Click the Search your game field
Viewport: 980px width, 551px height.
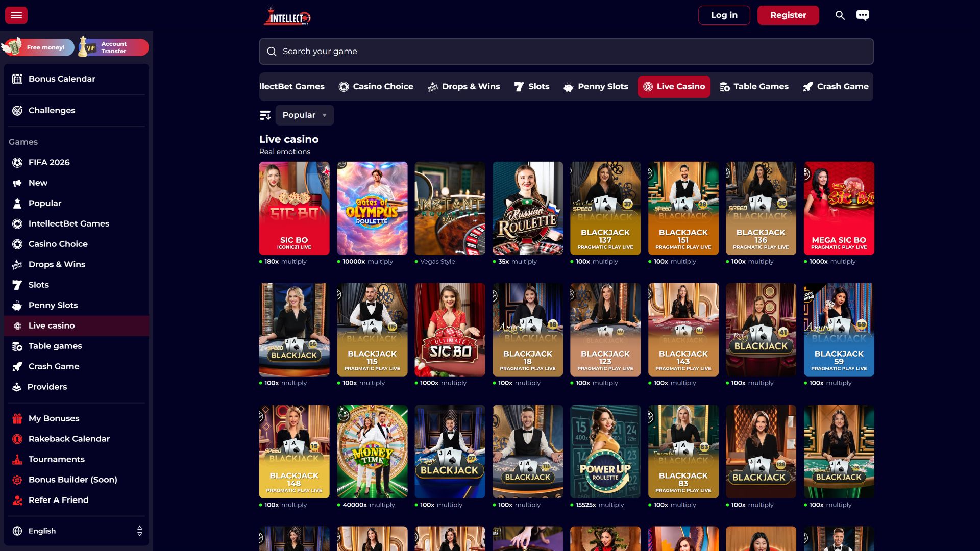(566, 52)
